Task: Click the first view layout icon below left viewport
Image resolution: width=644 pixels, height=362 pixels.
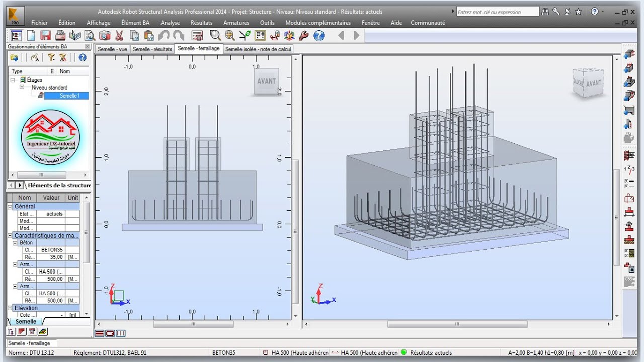Action: tap(99, 333)
